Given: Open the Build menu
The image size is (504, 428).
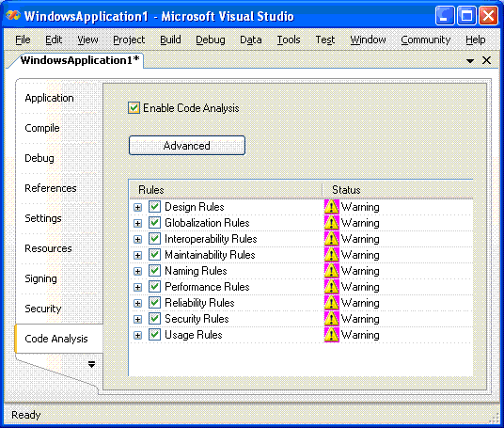Looking at the screenshot, I should [x=170, y=40].
